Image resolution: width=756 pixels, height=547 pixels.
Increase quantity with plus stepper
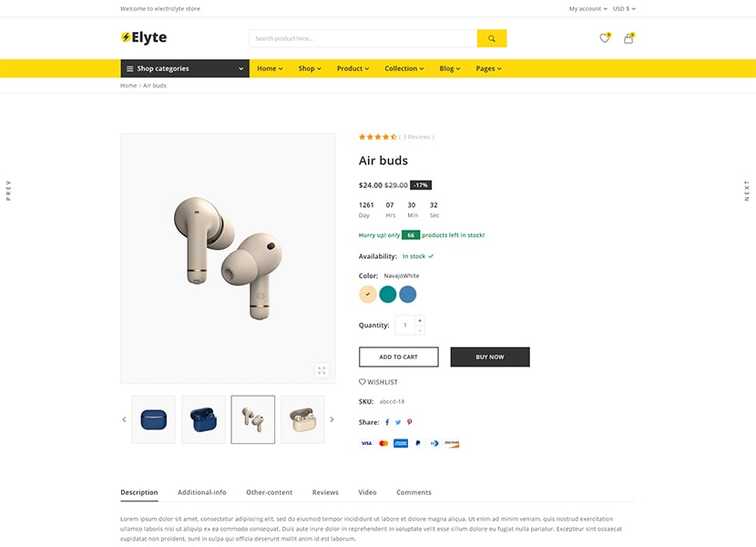pyautogui.click(x=420, y=321)
